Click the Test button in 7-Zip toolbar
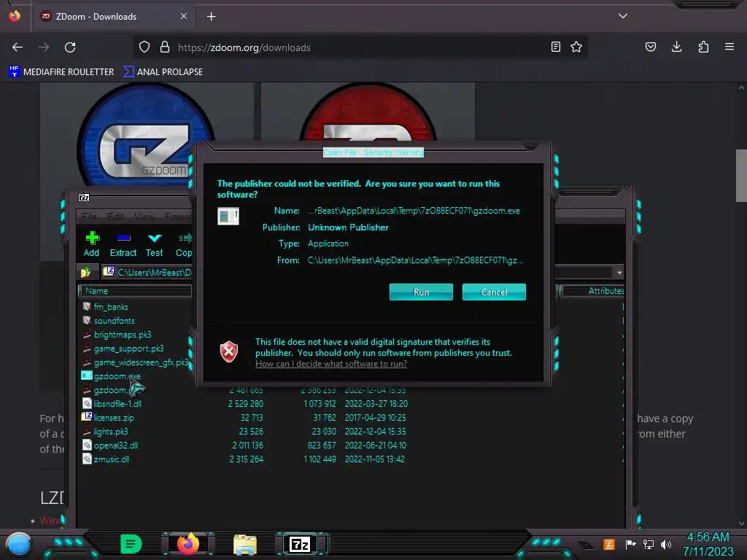747x560 pixels. coord(155,244)
